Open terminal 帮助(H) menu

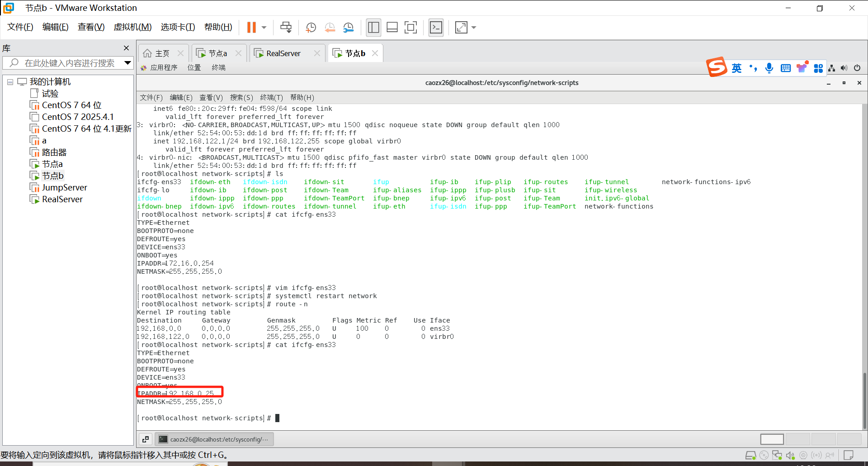(302, 98)
